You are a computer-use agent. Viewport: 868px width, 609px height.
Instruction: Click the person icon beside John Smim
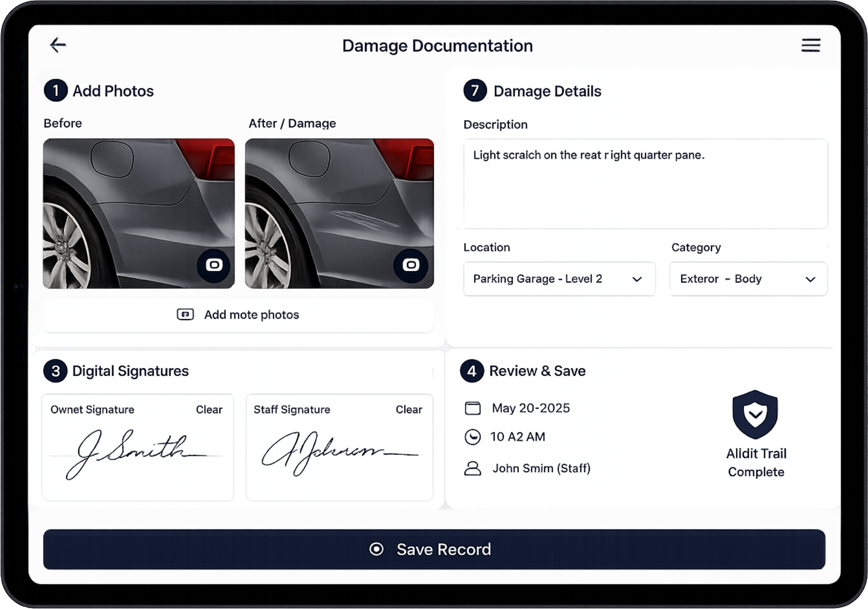click(473, 468)
